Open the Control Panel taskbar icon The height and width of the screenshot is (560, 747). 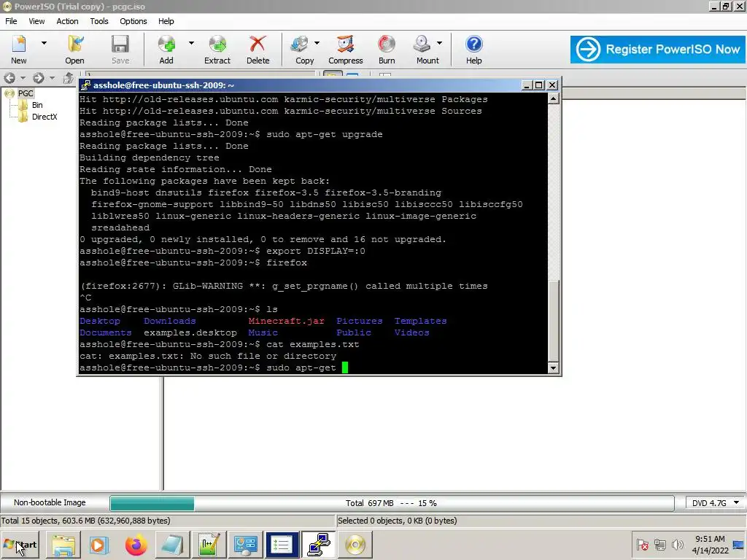245,545
